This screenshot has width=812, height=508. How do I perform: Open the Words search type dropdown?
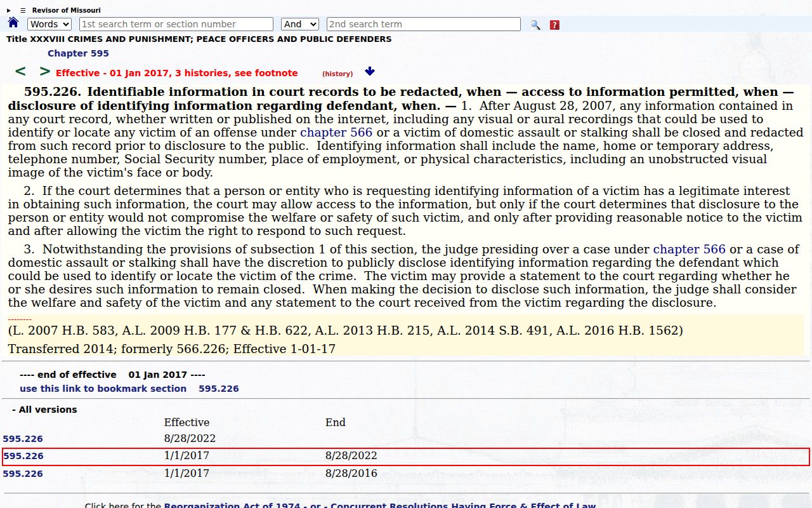[49, 24]
